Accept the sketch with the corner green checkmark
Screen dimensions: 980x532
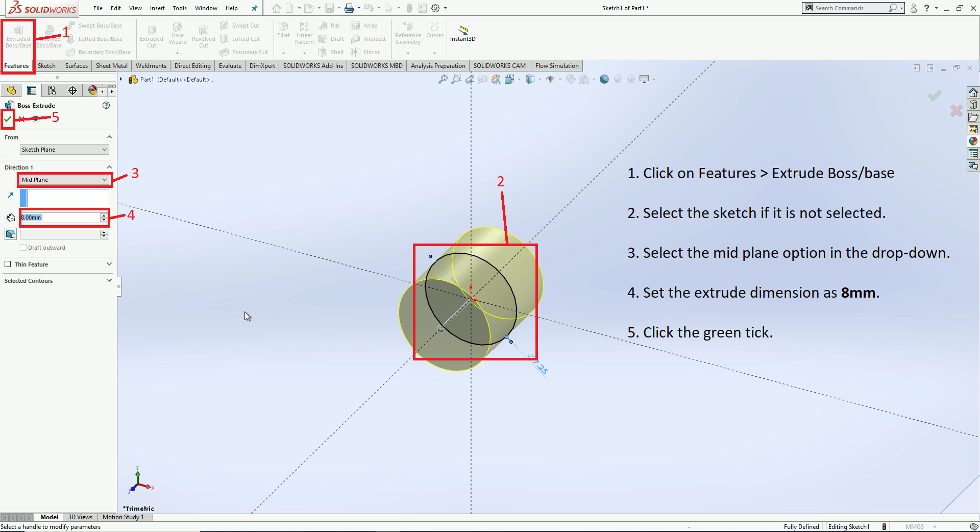[935, 95]
